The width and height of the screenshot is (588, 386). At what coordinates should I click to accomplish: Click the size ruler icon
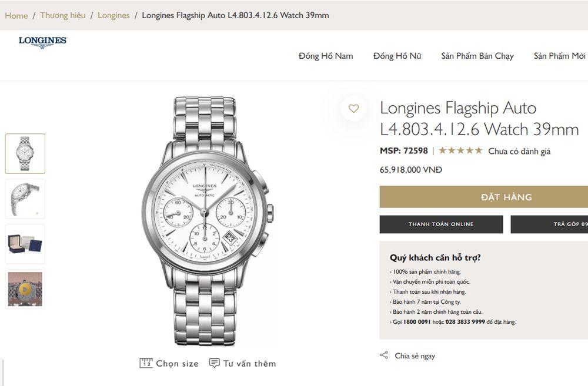[146, 363]
